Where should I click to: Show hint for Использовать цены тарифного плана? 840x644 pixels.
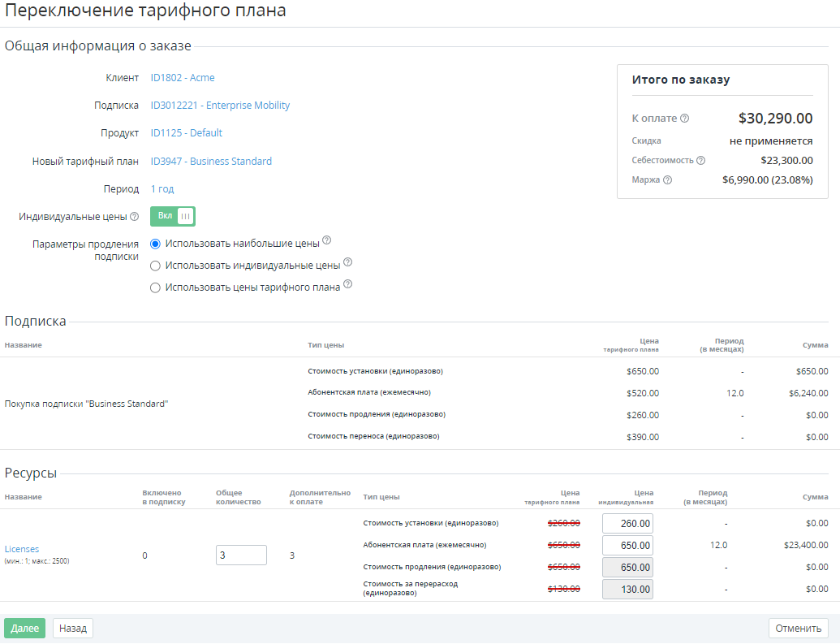pos(347,284)
